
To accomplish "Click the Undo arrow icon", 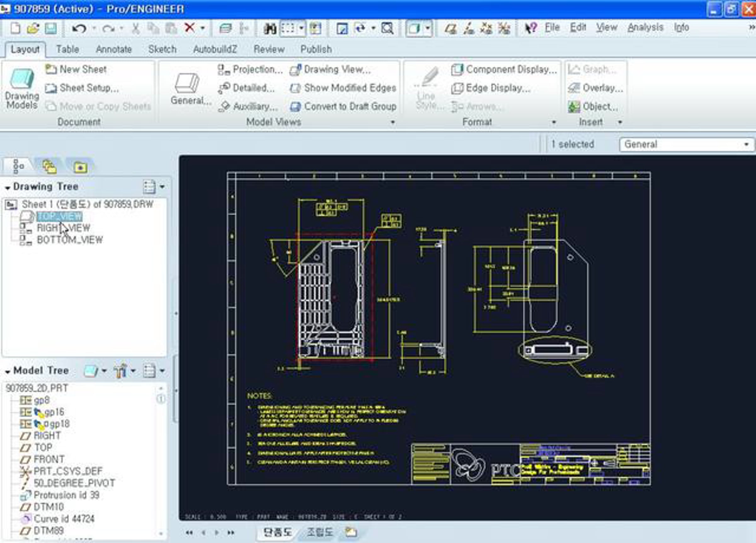I will point(79,29).
